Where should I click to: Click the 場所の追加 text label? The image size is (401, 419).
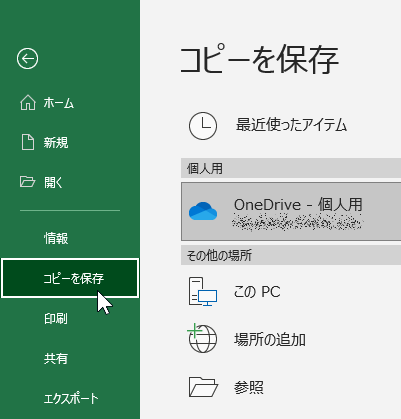[270, 340]
